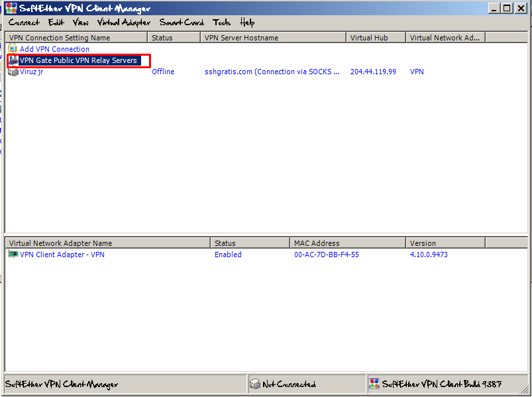The height and width of the screenshot is (397, 532).
Task: Click the VPN adapter value in Viruz jr row
Action: [417, 72]
